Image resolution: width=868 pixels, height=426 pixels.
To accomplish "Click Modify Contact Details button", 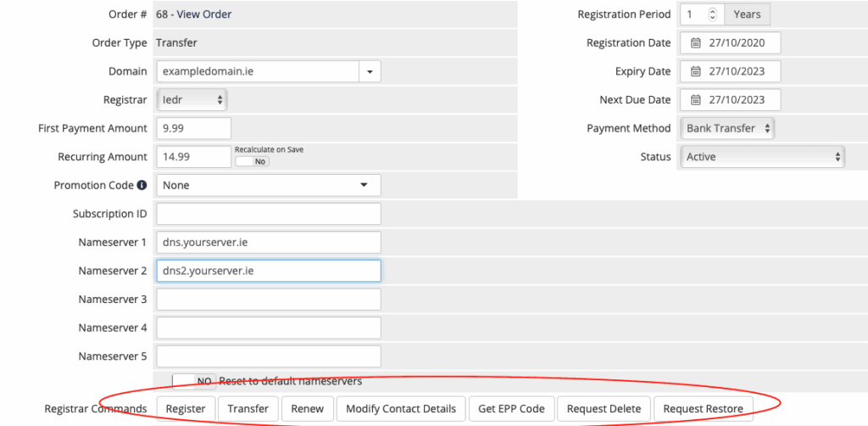I will (x=401, y=409).
